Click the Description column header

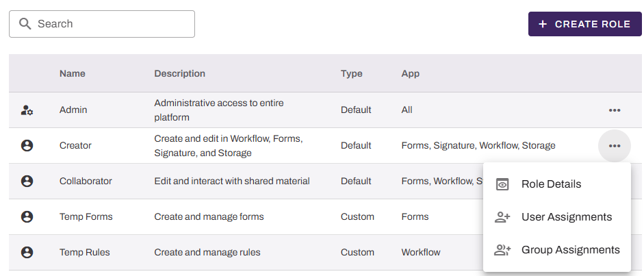[179, 73]
